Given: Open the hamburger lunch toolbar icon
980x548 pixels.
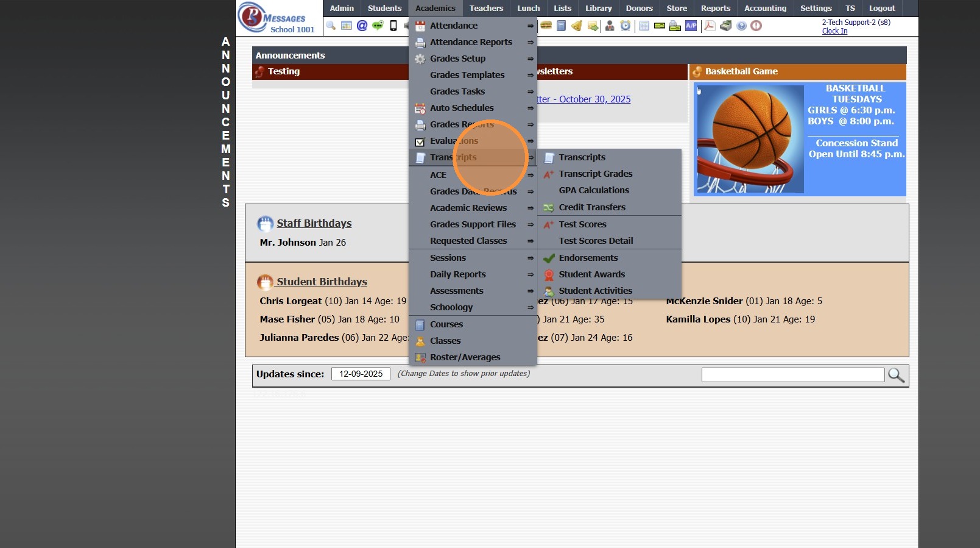Looking at the screenshot, I should tap(546, 26).
